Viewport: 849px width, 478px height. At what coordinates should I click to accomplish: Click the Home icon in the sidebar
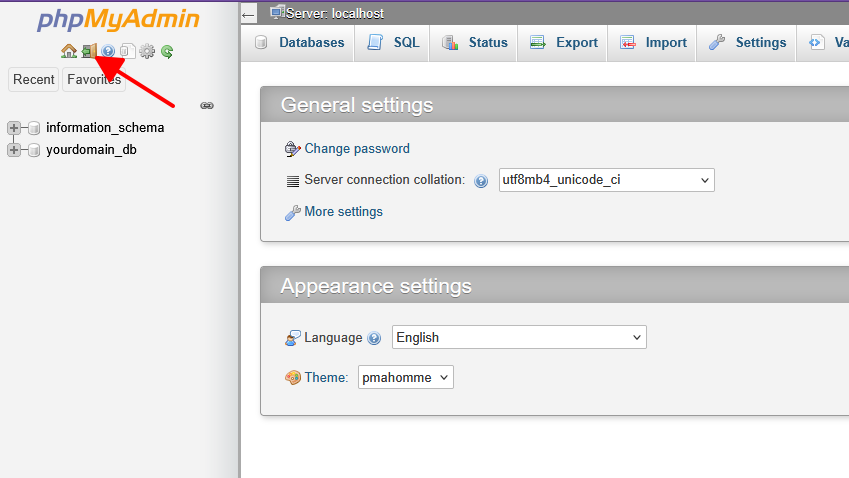[69, 51]
